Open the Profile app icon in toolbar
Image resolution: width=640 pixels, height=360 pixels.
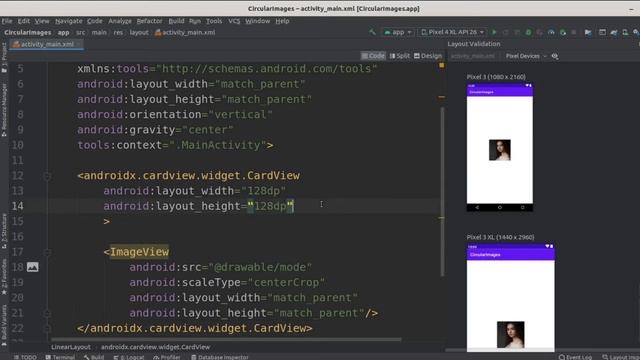tap(551, 32)
